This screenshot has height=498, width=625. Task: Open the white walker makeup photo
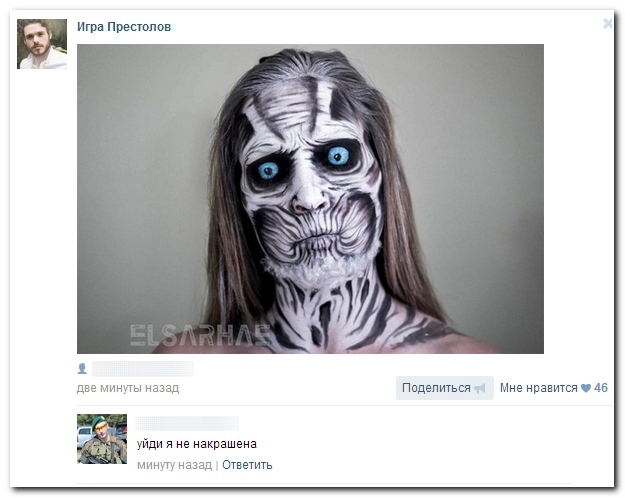click(x=310, y=199)
